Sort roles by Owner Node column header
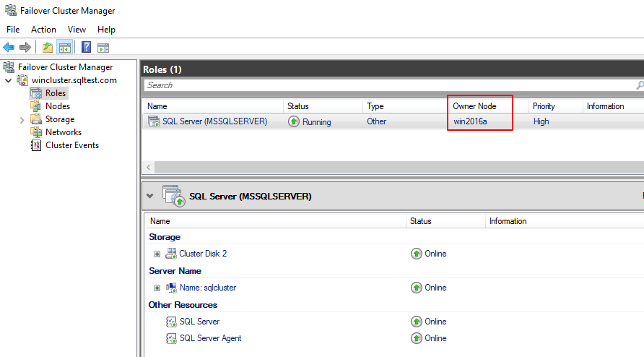Viewport: 644px width, 357px height. pos(488,106)
